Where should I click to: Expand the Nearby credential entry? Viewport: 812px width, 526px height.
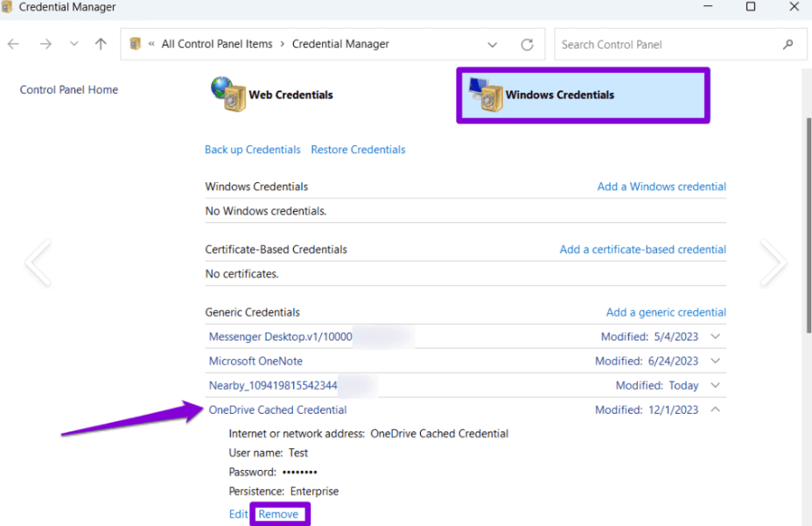pos(715,385)
